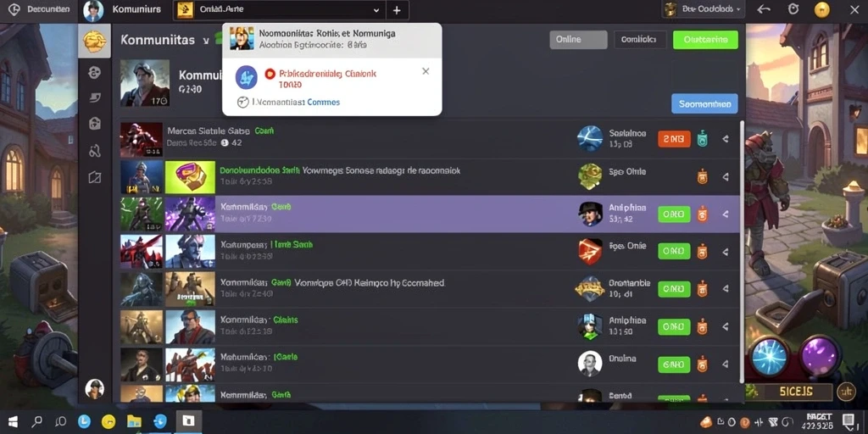Click orange badge icon in Onulina row

tap(702, 364)
